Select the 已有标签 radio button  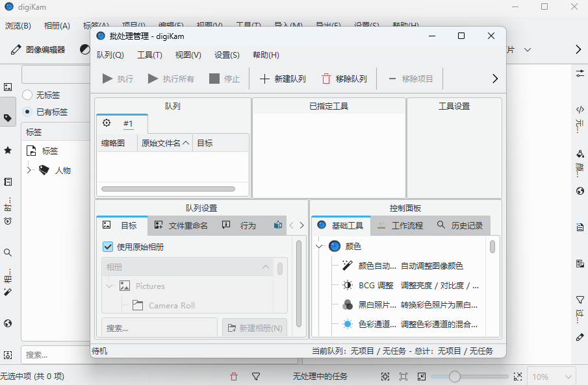[x=27, y=112]
